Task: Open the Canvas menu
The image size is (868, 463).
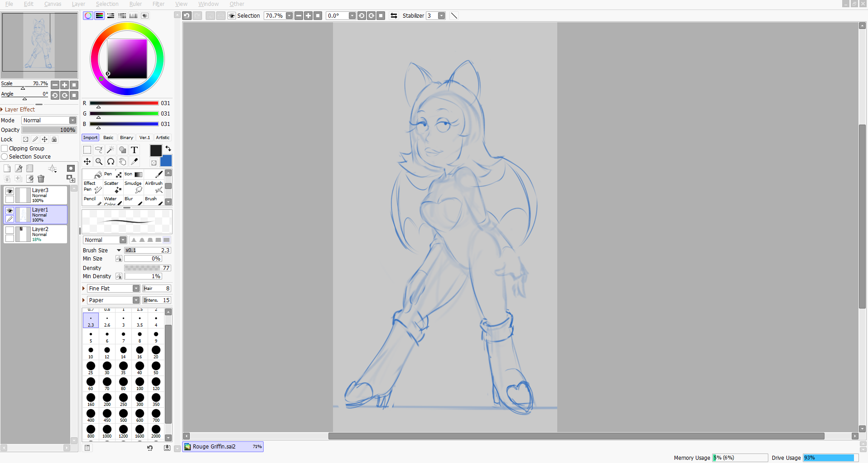Action: (x=53, y=4)
